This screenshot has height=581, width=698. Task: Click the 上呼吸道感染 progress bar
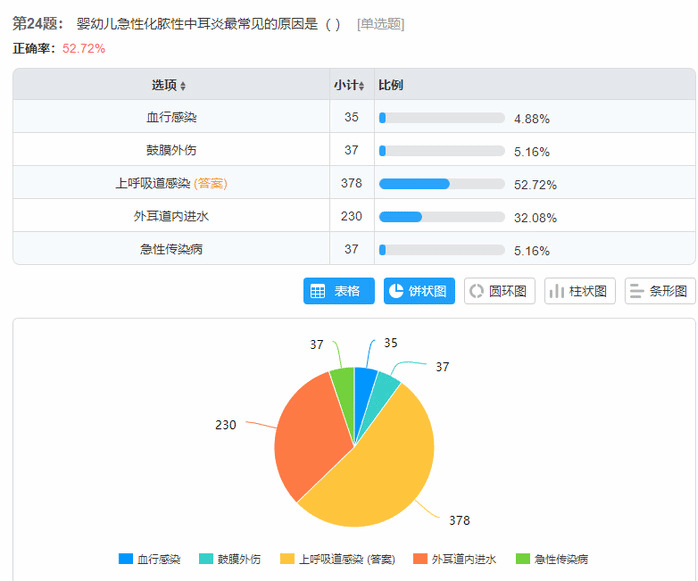(x=441, y=184)
